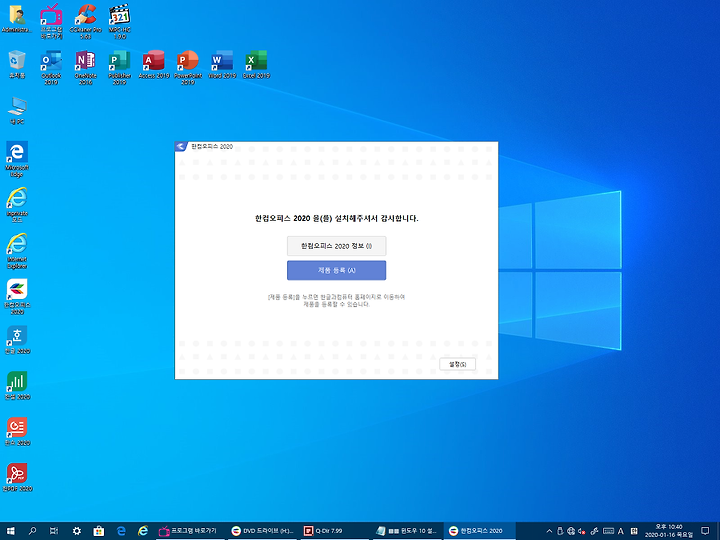Launch CCleaner Pro from the desktop

(85, 21)
